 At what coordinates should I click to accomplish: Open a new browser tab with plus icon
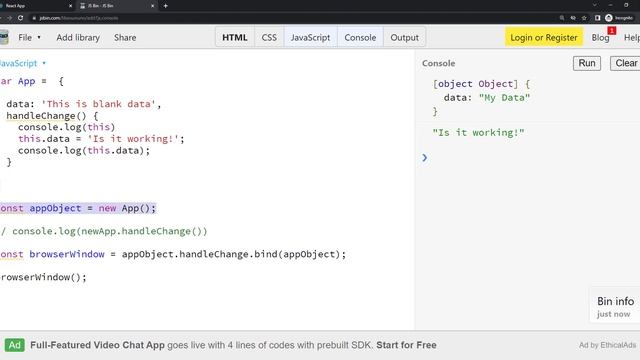pos(165,6)
